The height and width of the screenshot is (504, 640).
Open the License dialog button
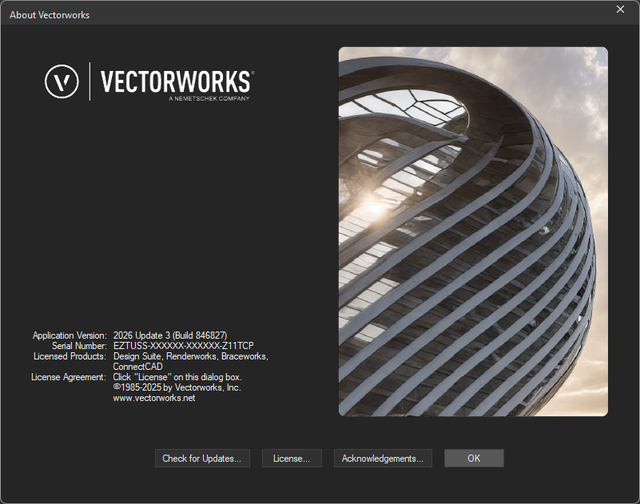click(291, 458)
